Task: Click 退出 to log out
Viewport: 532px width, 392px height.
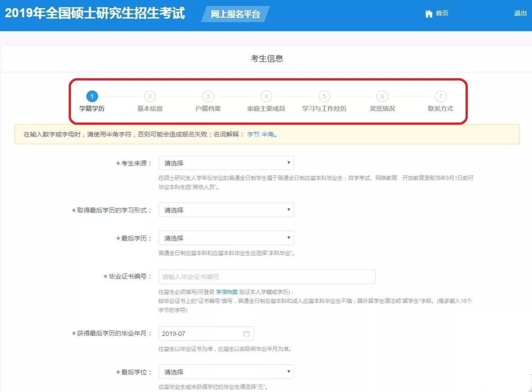Action: click(x=520, y=14)
